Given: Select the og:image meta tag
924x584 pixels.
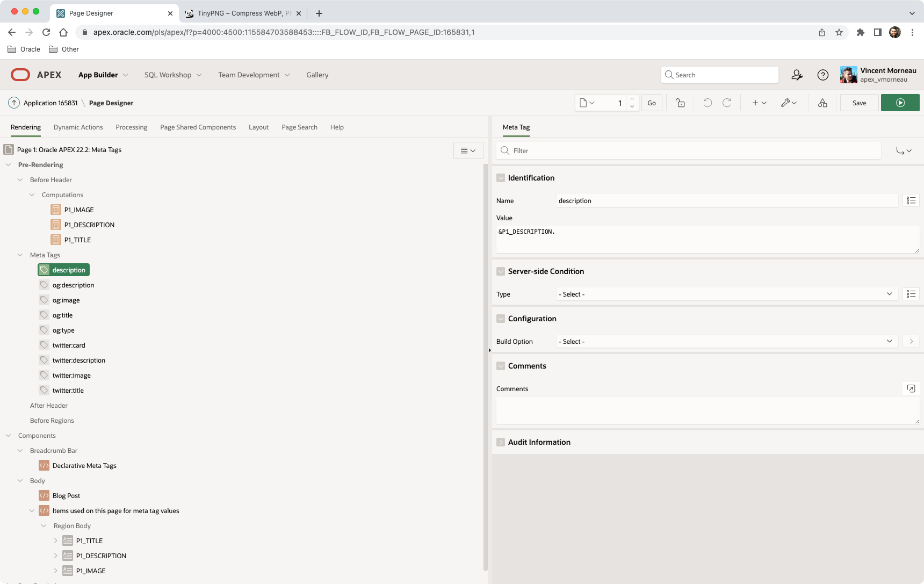Looking at the screenshot, I should 66,300.
